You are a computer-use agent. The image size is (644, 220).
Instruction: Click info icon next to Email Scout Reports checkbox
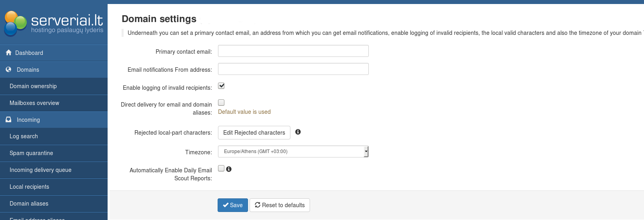(x=229, y=169)
